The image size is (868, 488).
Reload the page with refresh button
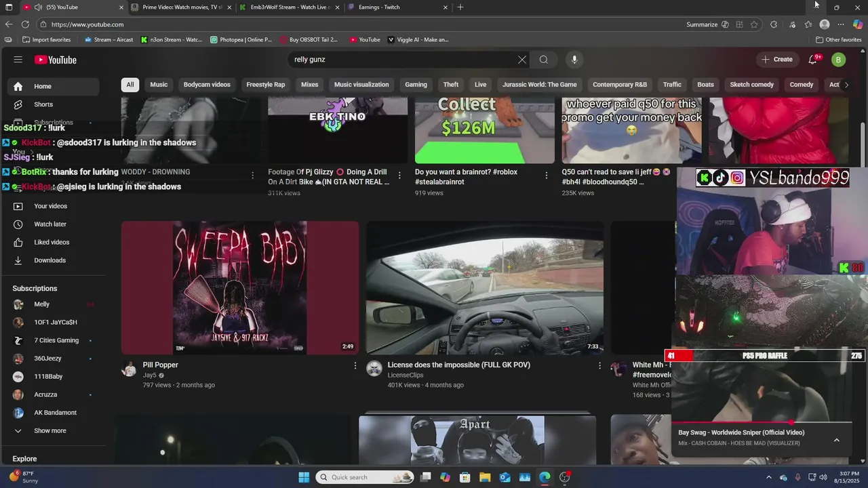click(25, 24)
